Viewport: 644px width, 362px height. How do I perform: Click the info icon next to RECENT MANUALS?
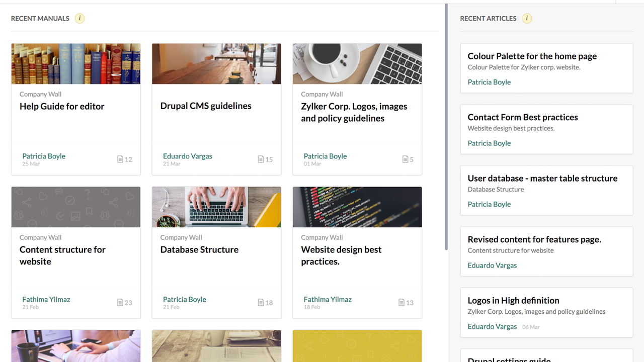tap(79, 18)
